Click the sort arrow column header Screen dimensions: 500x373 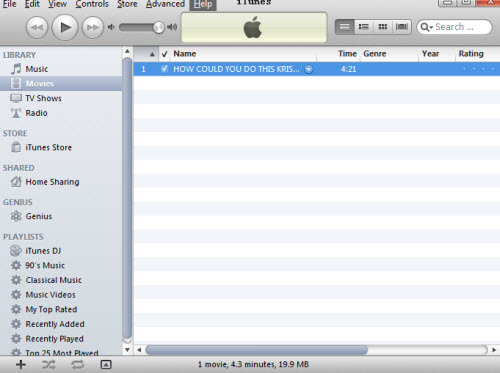146,54
